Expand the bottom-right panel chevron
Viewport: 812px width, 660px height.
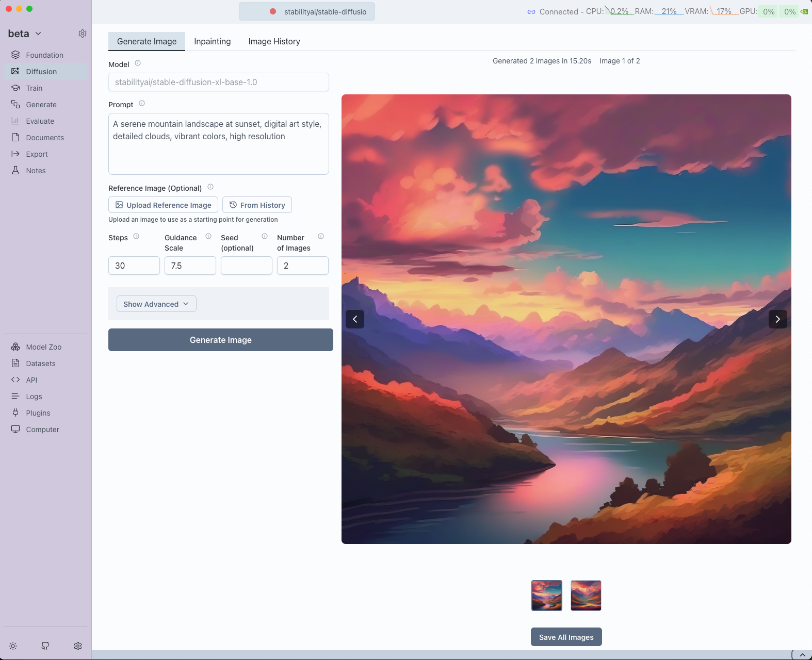[x=802, y=655]
